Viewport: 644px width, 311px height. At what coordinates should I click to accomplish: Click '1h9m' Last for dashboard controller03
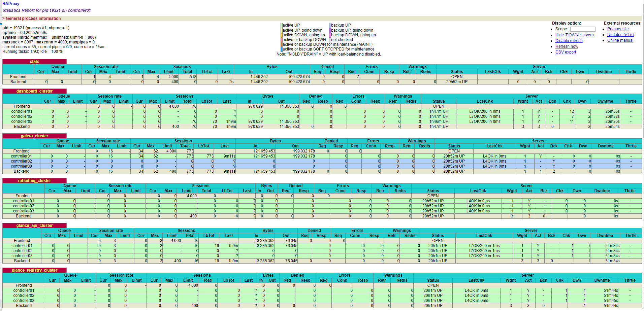pyautogui.click(x=231, y=122)
